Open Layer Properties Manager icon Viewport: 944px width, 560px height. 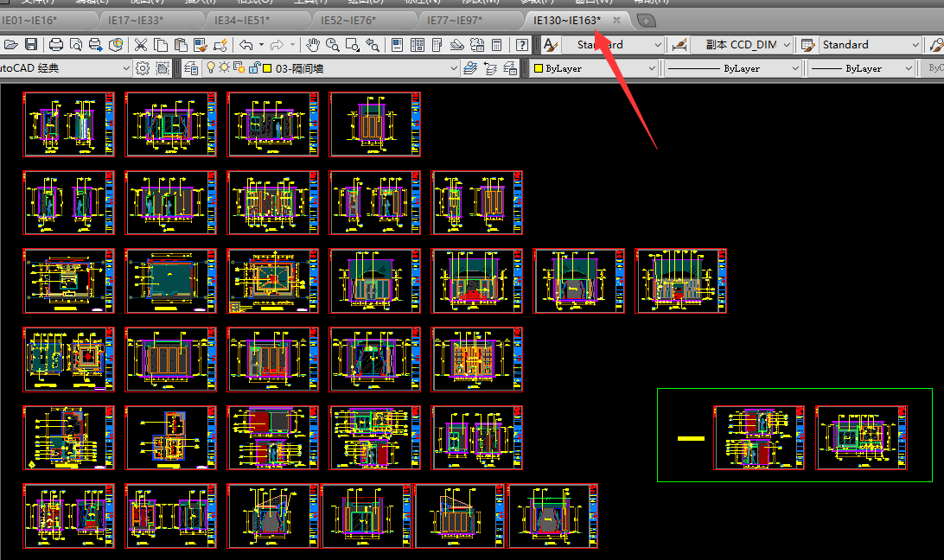(x=191, y=68)
